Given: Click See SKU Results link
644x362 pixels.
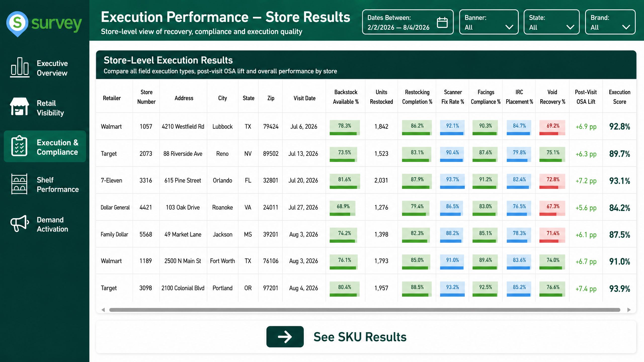Looking at the screenshot, I should click(x=360, y=337).
